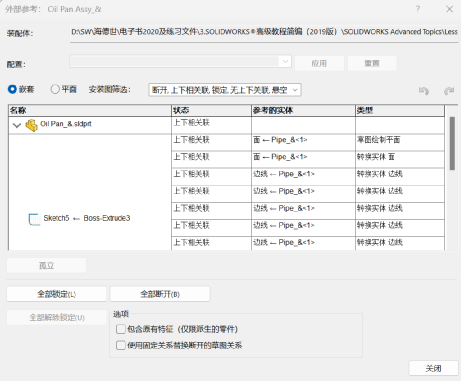Click the 应用 button
461x381 pixels.
[x=319, y=63]
